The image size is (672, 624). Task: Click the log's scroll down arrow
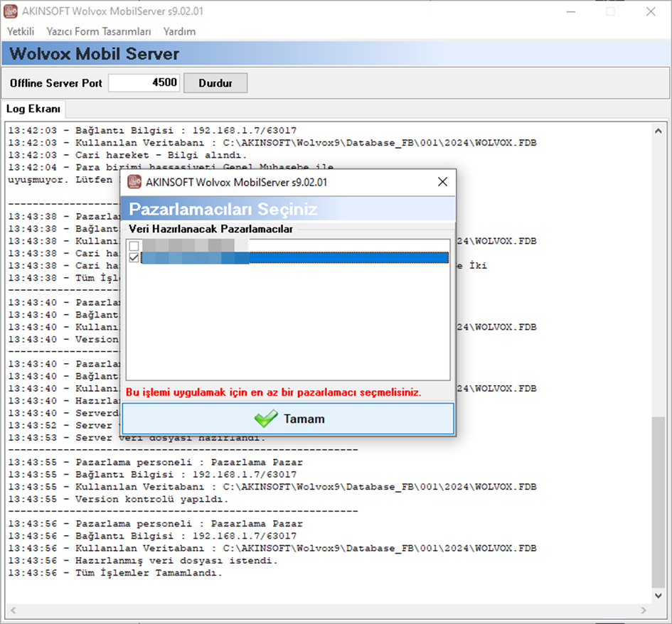[658, 596]
